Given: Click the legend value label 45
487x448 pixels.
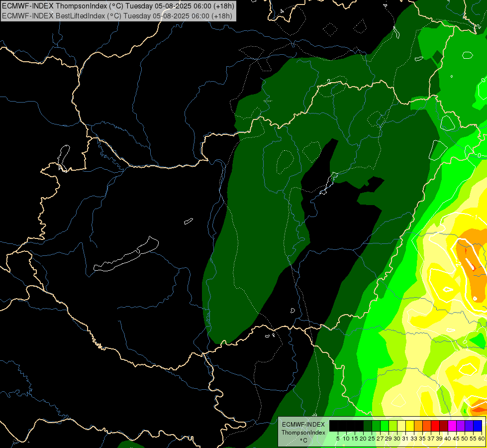Looking at the screenshot, I should [x=456, y=439].
